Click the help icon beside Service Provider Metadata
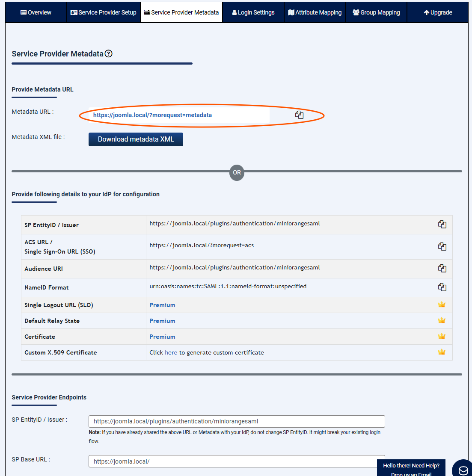Viewport: 472px width, 476px height. [x=109, y=54]
